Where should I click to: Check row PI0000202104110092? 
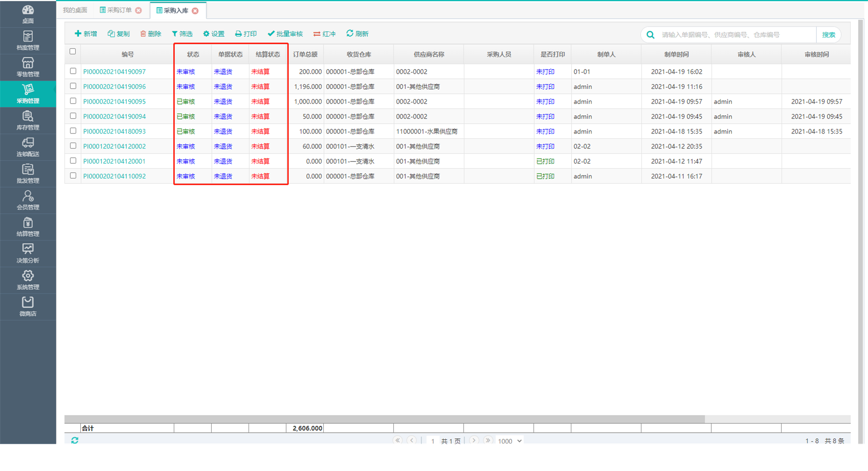pyautogui.click(x=73, y=176)
